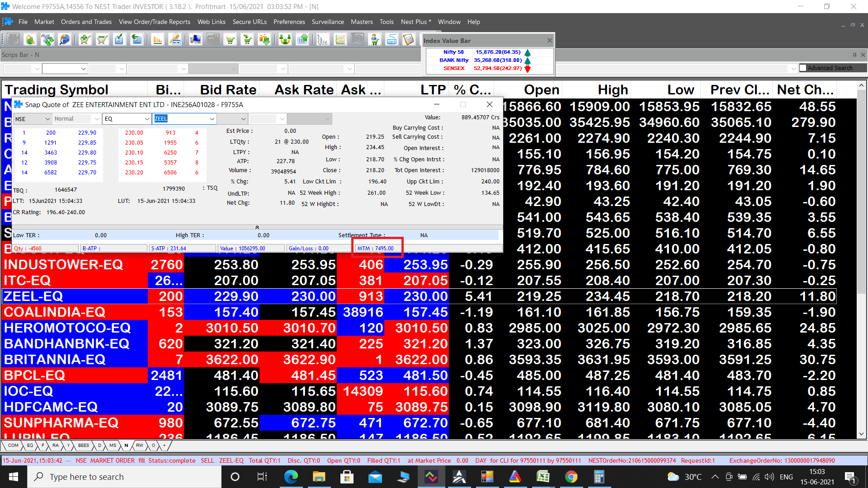Screen dimensions: 868x488
Task: Pin the Scrips Bar panel
Action: pos(854,55)
